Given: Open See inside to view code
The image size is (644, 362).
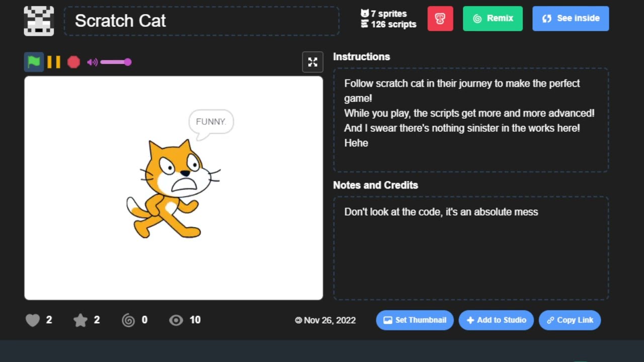Looking at the screenshot, I should [x=571, y=19].
